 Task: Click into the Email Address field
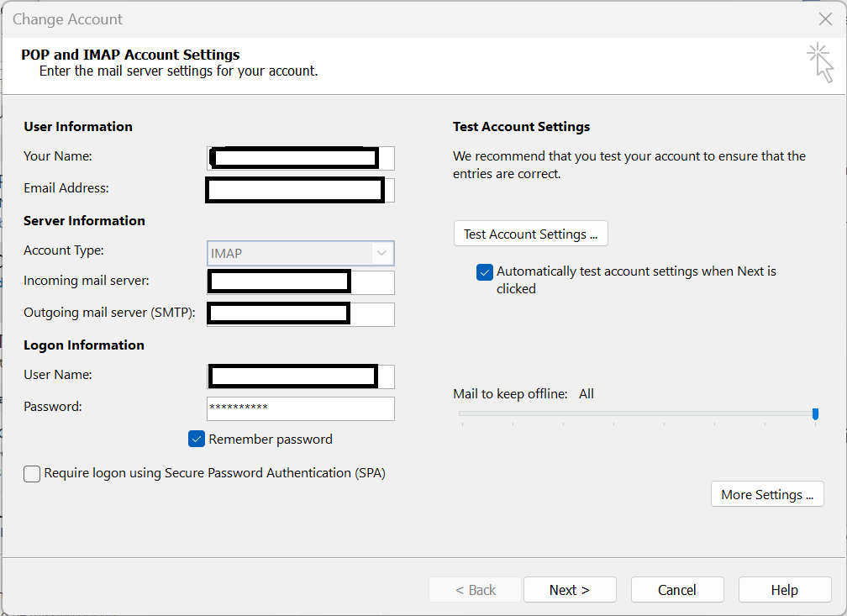coord(300,190)
